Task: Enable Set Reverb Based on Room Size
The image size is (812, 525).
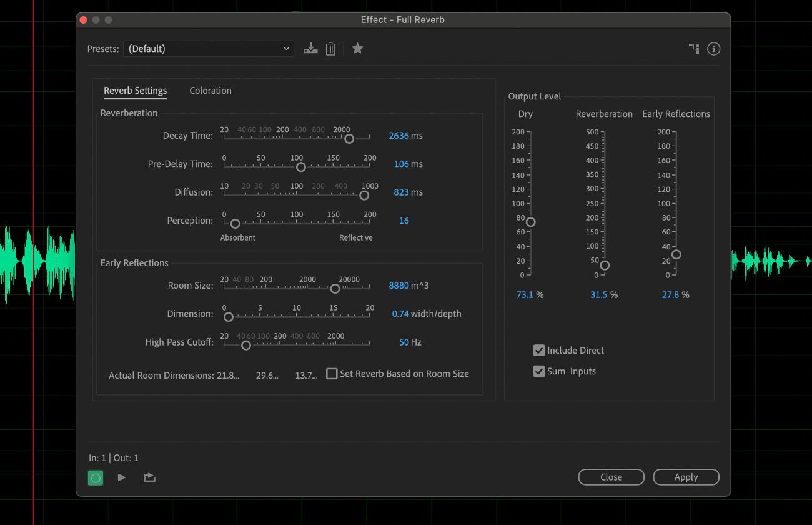Action: pyautogui.click(x=332, y=373)
